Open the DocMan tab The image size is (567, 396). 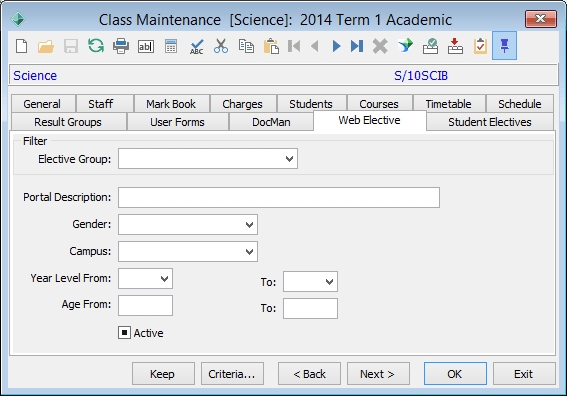pos(271,122)
